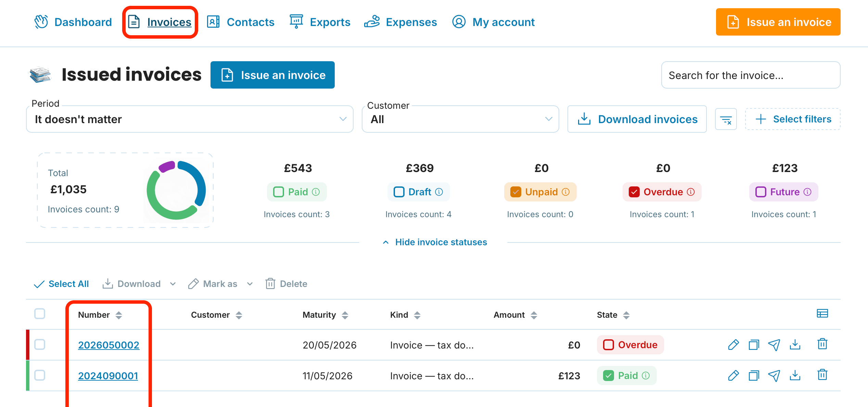Toggle Paid state of invoice 2024090001
868x407 pixels.
(x=608, y=376)
